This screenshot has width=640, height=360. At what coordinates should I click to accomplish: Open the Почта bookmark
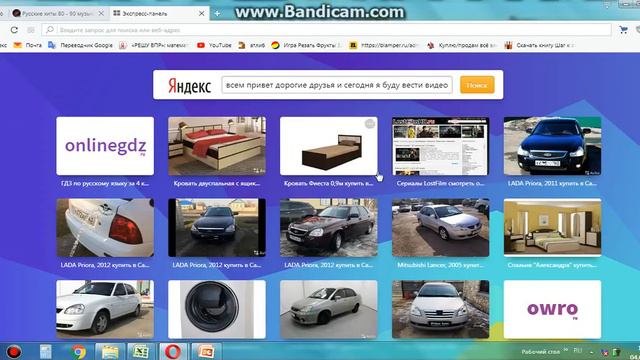click(28, 45)
